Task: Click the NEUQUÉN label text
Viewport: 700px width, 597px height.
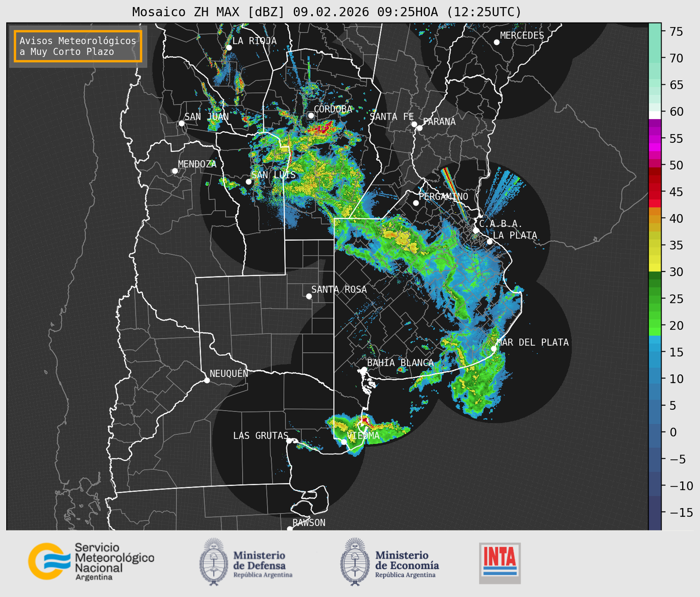Action: point(229,374)
